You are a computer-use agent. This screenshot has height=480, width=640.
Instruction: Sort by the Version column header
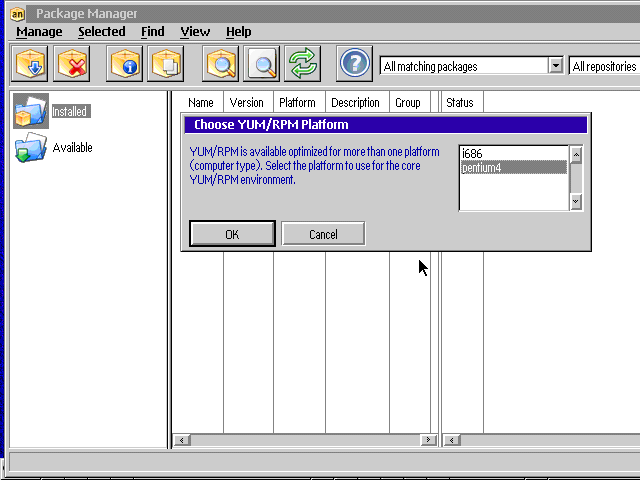pos(247,102)
